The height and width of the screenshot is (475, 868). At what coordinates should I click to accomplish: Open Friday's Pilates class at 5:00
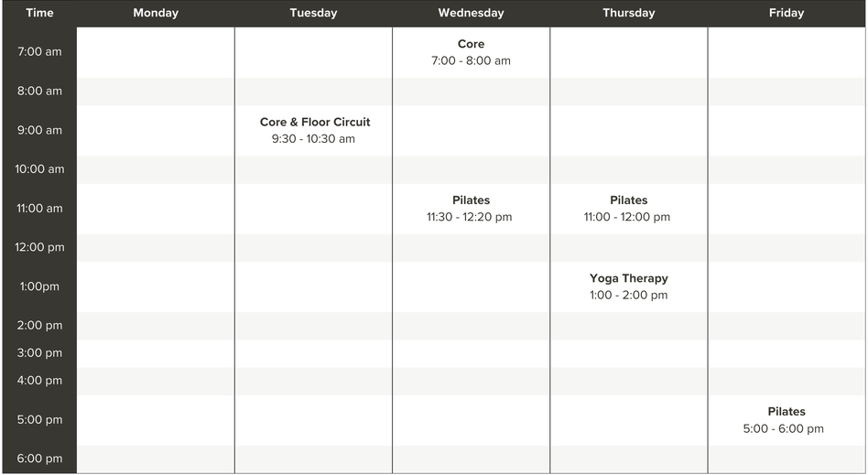pyautogui.click(x=786, y=420)
